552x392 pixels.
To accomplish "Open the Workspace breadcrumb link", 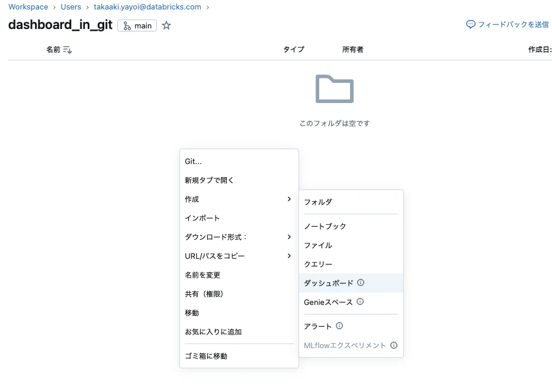I will 28,7.
